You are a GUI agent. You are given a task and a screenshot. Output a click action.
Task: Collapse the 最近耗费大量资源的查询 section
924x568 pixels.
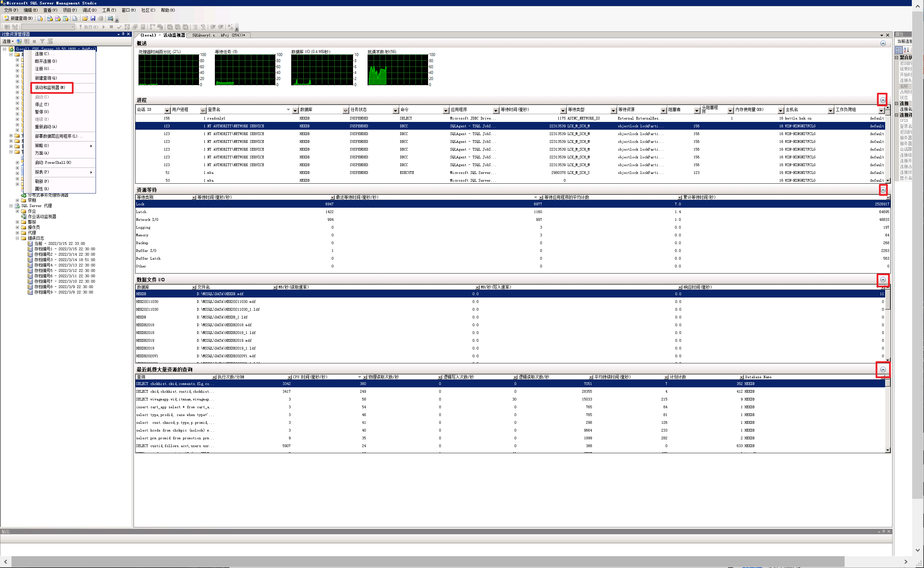click(x=883, y=370)
